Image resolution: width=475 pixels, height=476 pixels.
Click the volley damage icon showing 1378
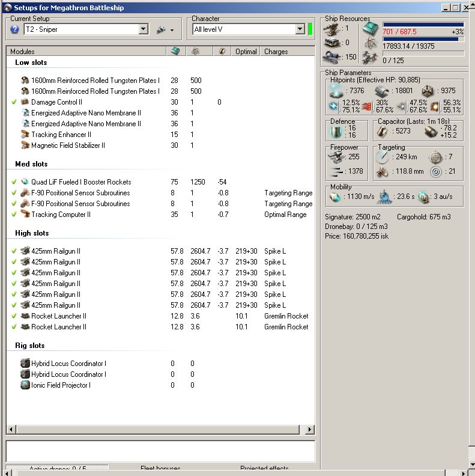336,171
